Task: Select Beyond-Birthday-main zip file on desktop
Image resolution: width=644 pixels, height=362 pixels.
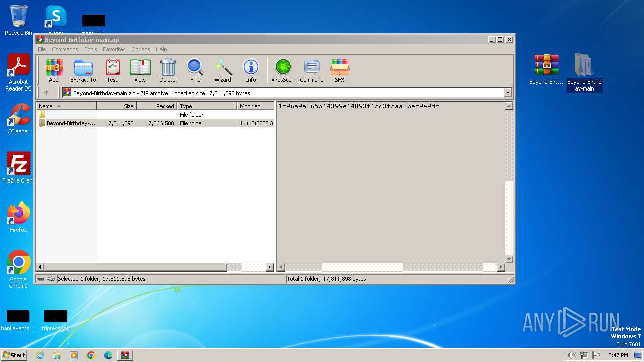Action: pos(546,69)
